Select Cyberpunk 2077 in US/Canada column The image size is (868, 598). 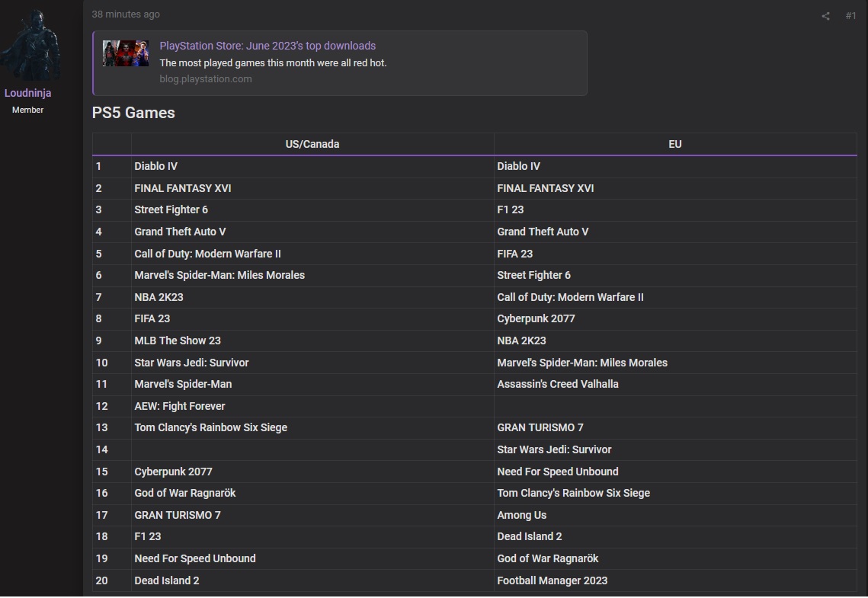tap(173, 472)
